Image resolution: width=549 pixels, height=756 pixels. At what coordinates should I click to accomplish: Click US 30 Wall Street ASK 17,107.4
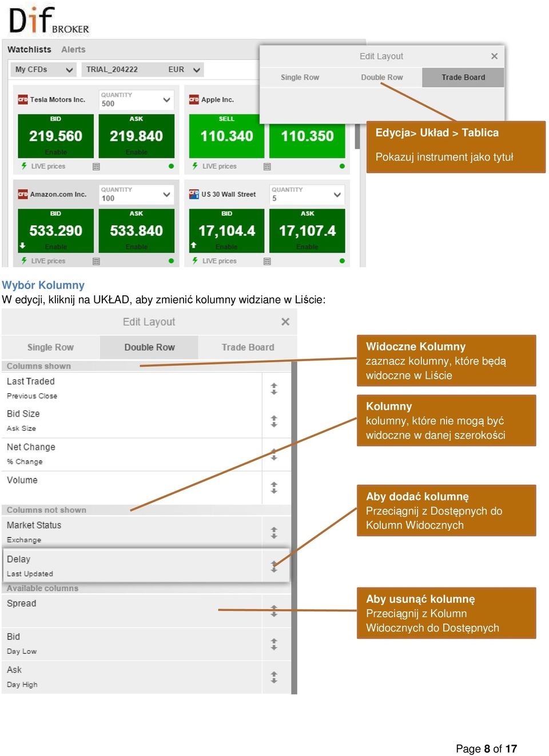[x=307, y=231]
